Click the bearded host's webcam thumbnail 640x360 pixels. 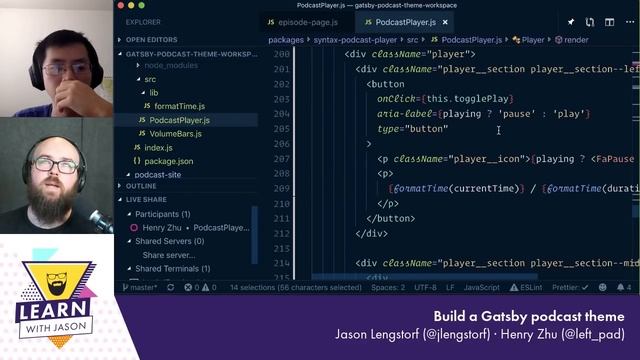pyautogui.click(x=56, y=176)
